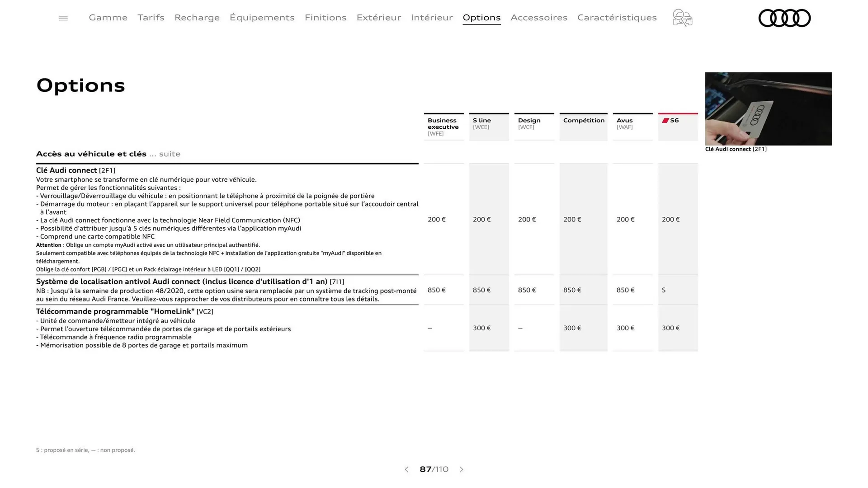Click the red S6 emblem icon
Image resolution: width=868 pixels, height=488 pixels.
click(665, 120)
